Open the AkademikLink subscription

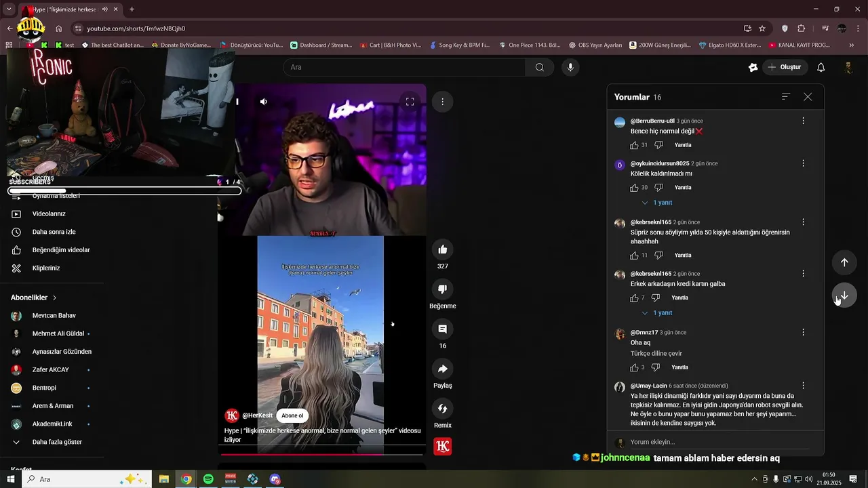(52, 424)
